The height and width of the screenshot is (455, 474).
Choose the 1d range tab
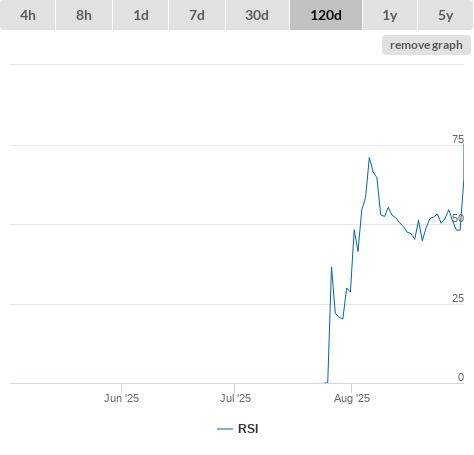click(141, 15)
